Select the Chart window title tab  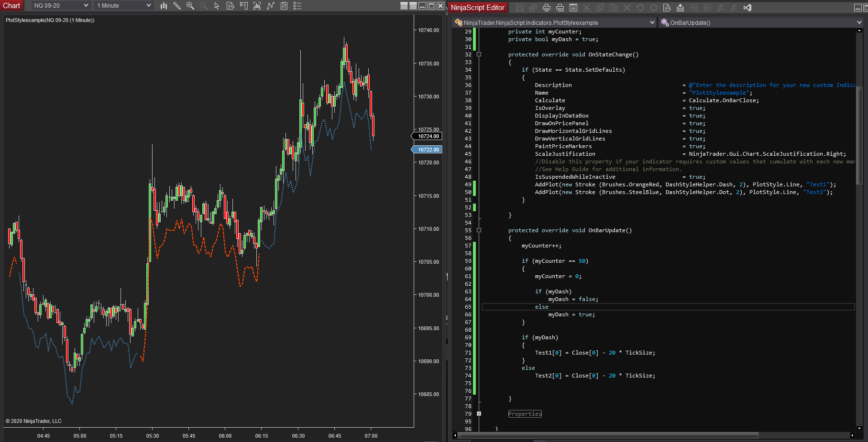(11, 6)
